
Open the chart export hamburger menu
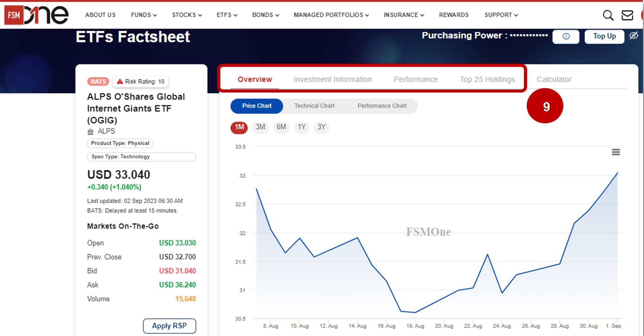[616, 152]
